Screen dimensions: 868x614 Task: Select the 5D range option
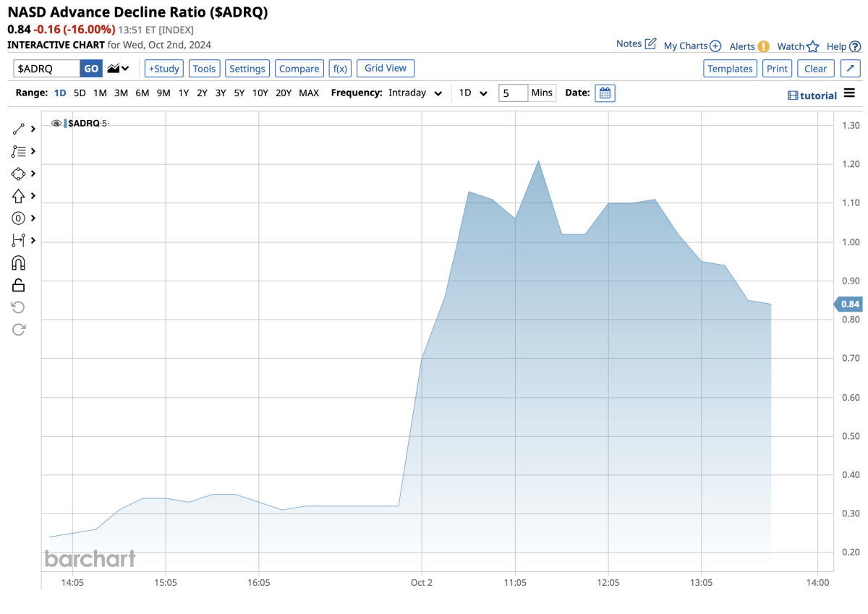point(80,93)
